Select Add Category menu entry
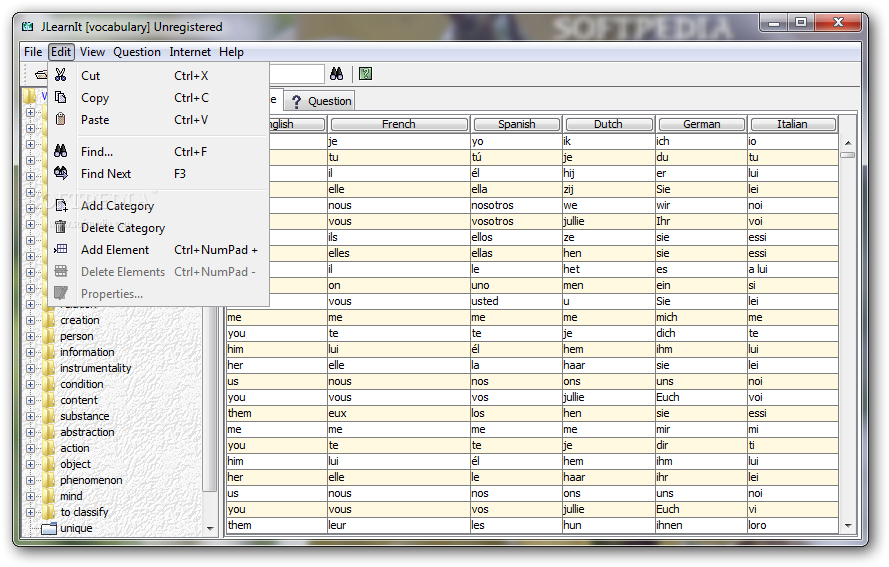 pos(159,206)
